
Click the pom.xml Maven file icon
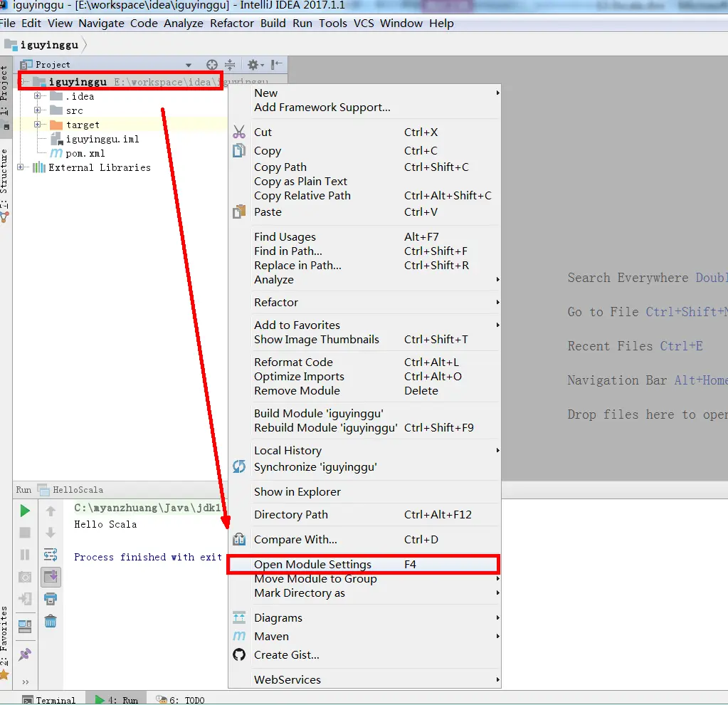tap(56, 153)
